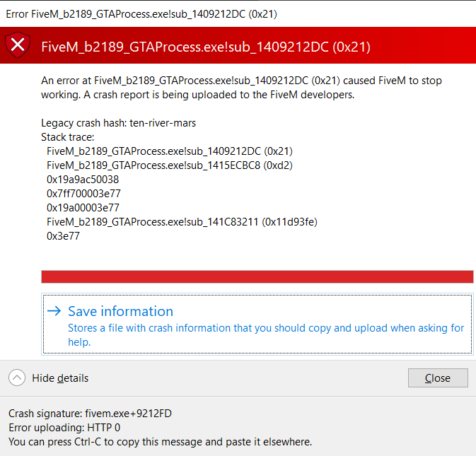Click the 'caused FiveM to stop working' paragraph
Image resolution: width=476 pixels, height=456 pixels.
(x=241, y=88)
